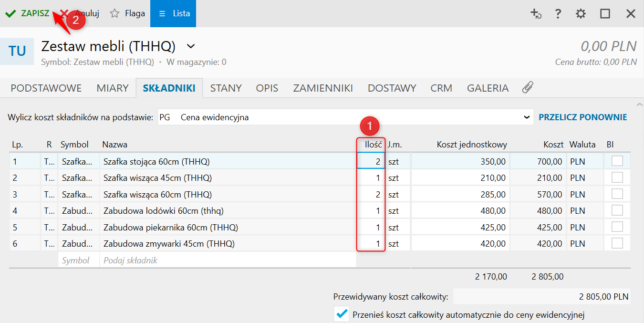The image size is (644, 323).
Task: Click the TU product type tile
Action: click(x=17, y=51)
